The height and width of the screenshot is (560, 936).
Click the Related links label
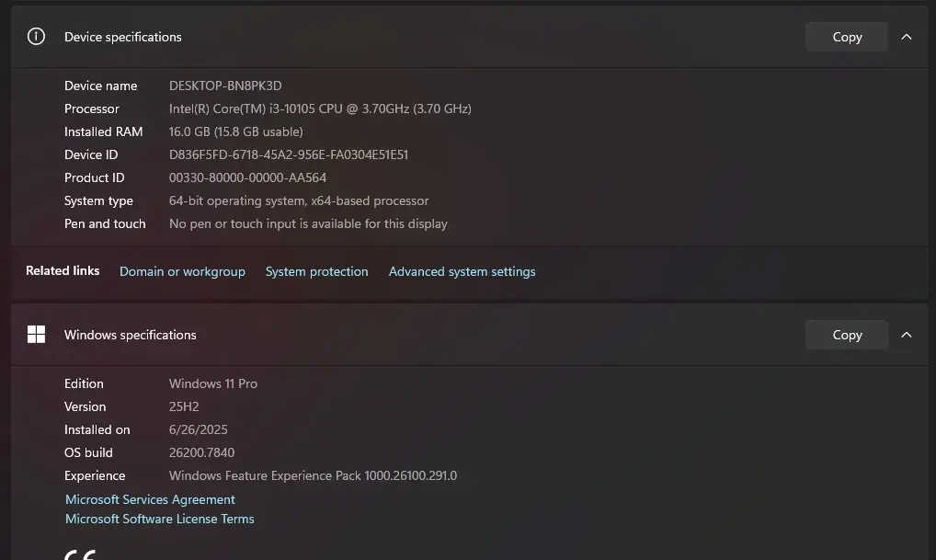click(x=63, y=271)
